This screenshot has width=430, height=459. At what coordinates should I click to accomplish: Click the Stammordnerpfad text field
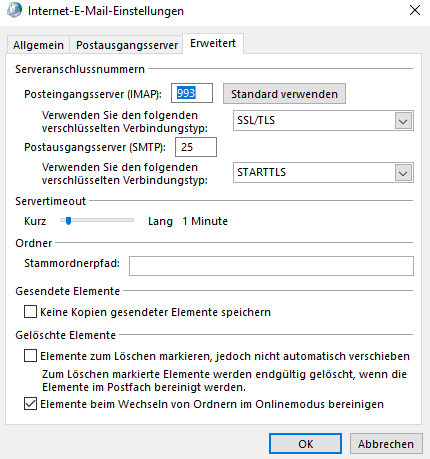point(271,266)
